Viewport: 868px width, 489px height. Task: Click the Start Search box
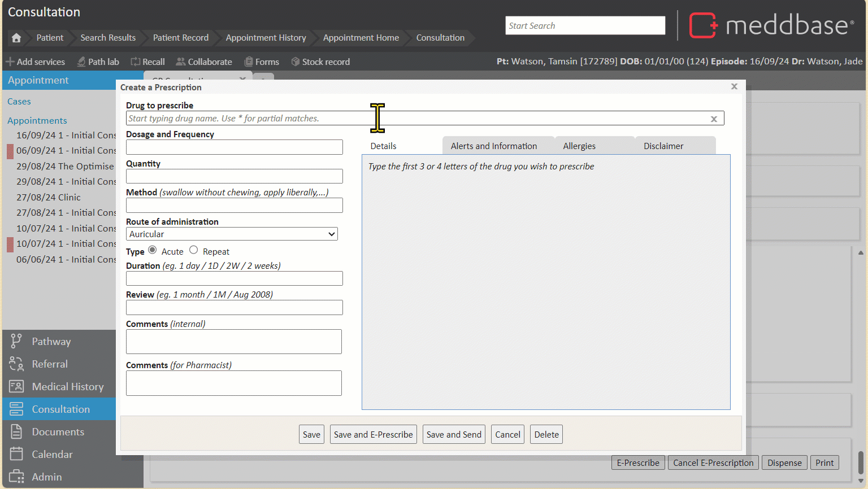point(585,25)
